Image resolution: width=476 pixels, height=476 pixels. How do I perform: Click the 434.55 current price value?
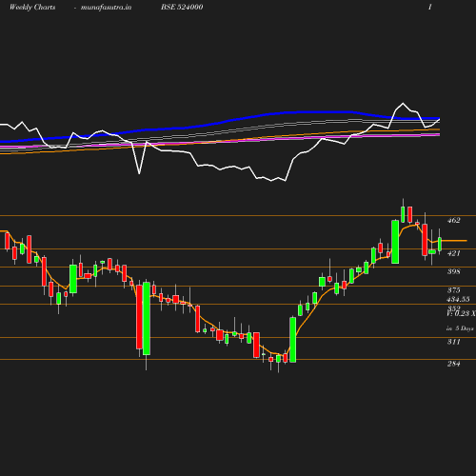458,299
